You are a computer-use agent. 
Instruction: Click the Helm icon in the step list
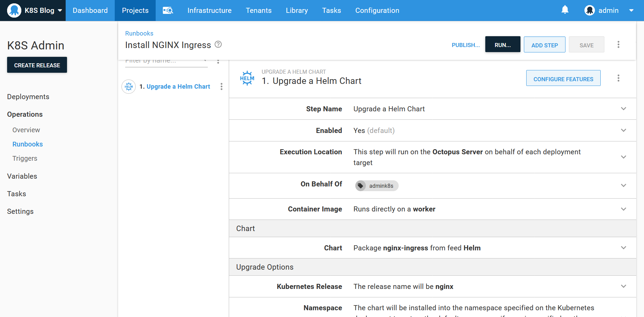coord(129,87)
